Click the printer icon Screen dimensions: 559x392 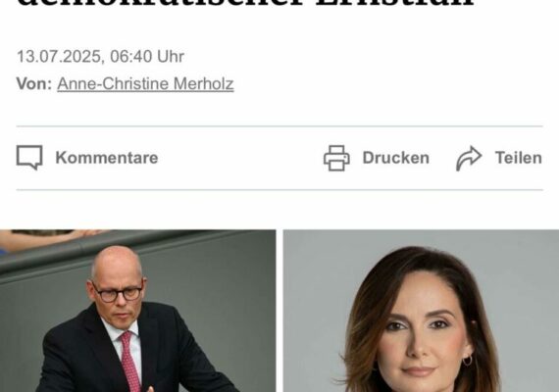coord(336,158)
